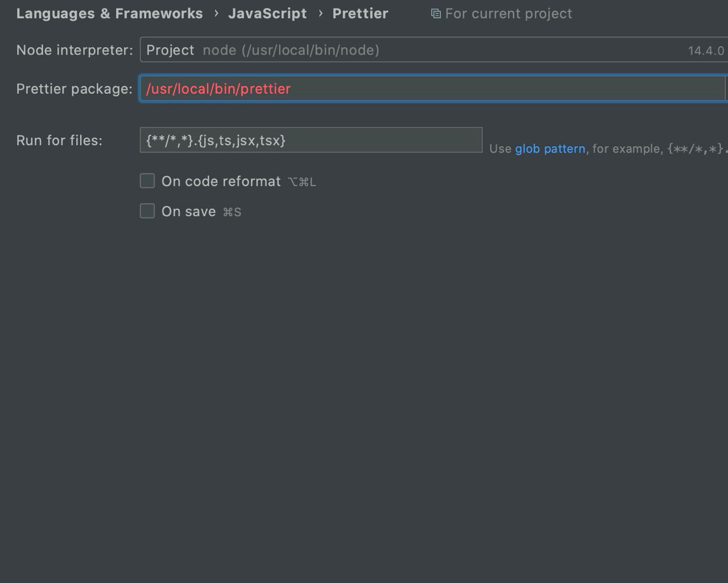This screenshot has width=728, height=583.
Task: Click the Run for files label
Action: click(59, 140)
